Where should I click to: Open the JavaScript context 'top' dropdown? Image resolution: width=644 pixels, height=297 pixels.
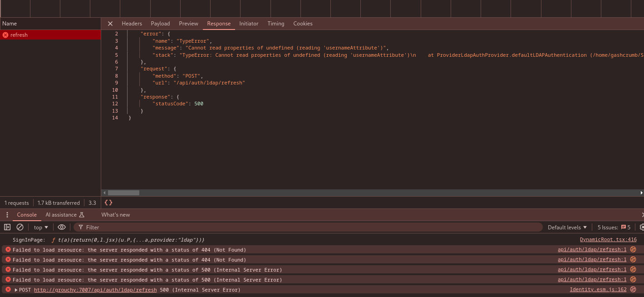point(41,227)
